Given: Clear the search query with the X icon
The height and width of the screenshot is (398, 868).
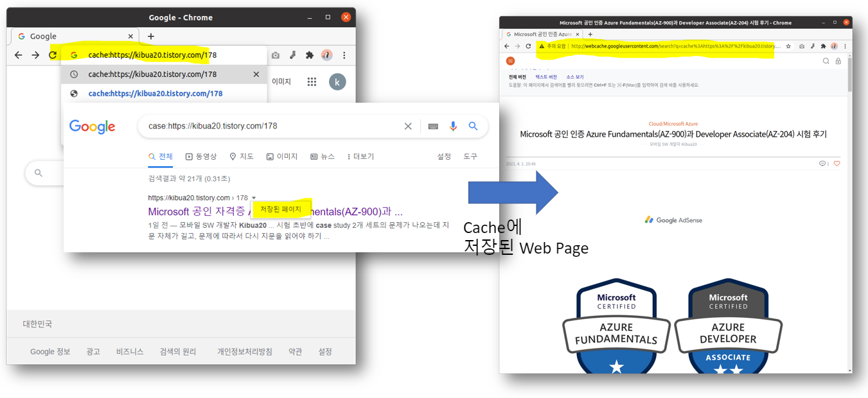Looking at the screenshot, I should (408, 126).
